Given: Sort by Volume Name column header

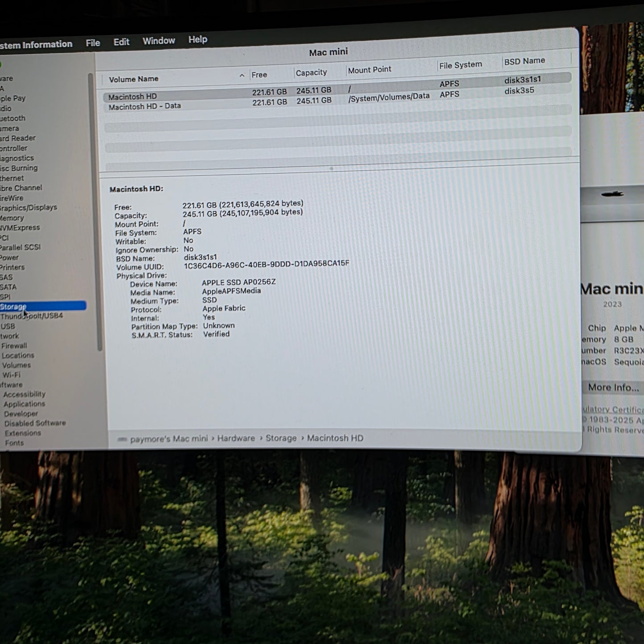Looking at the screenshot, I should pos(133,79).
